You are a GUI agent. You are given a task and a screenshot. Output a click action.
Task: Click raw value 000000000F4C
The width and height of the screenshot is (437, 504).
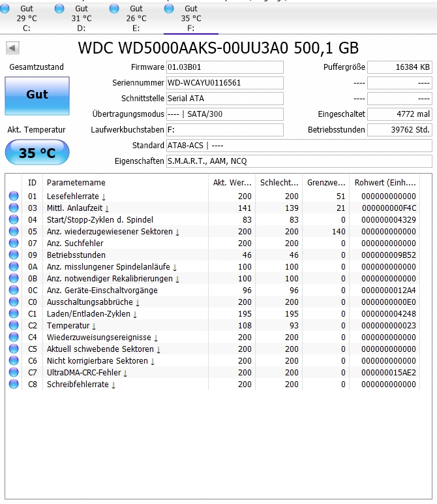tap(389, 208)
